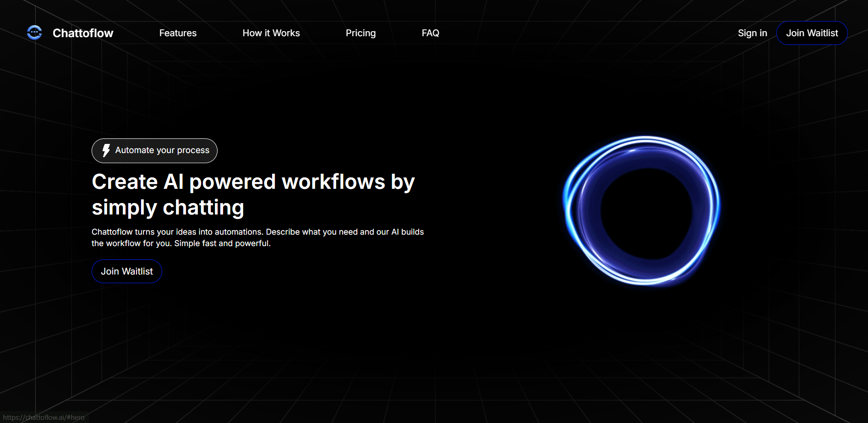
Task: Click the chattoflow.ai/#hero status link
Action: tap(44, 417)
